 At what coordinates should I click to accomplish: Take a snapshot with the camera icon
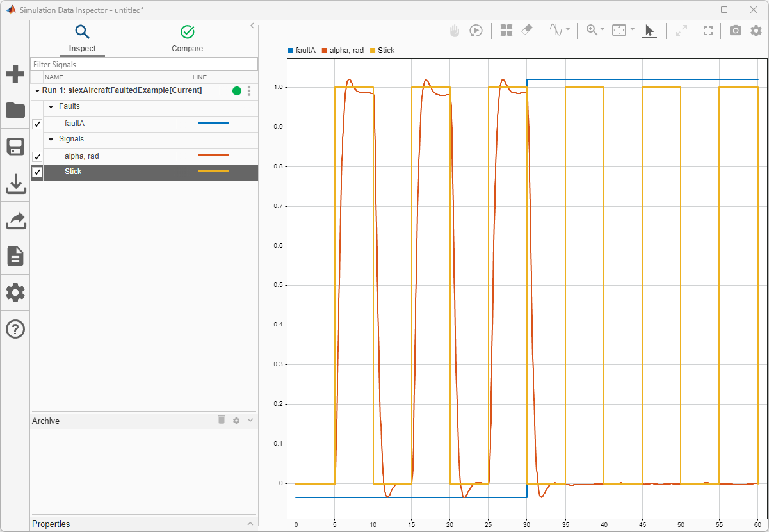(736, 30)
